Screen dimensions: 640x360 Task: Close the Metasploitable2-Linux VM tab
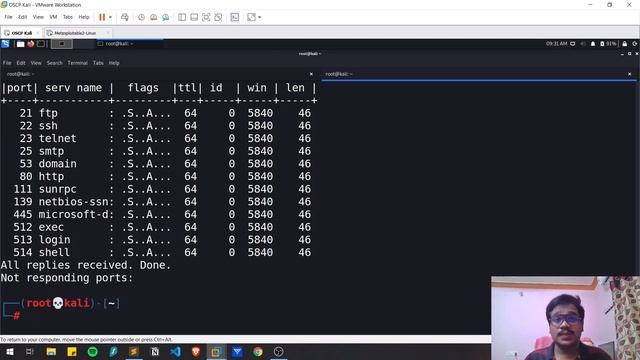pyautogui.click(x=108, y=33)
